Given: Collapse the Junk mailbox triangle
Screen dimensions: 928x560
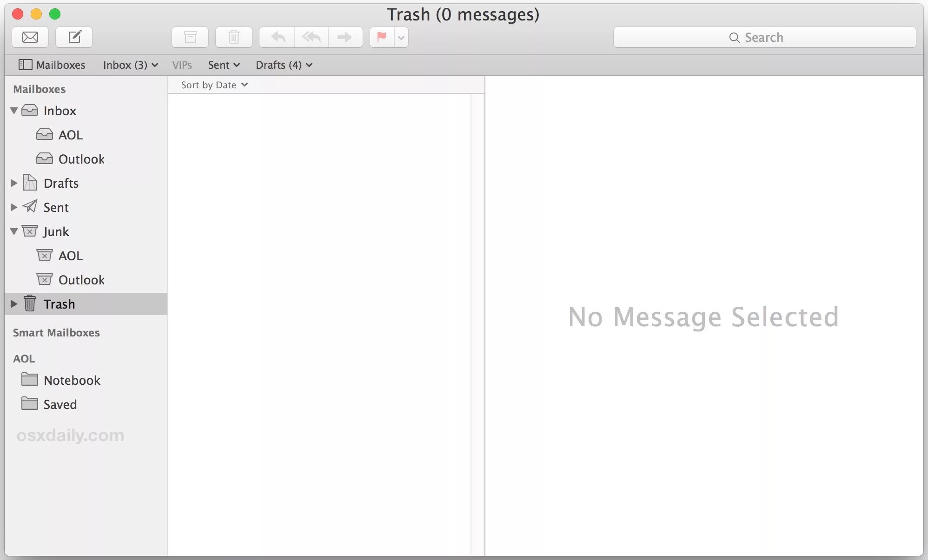Looking at the screenshot, I should [x=14, y=231].
